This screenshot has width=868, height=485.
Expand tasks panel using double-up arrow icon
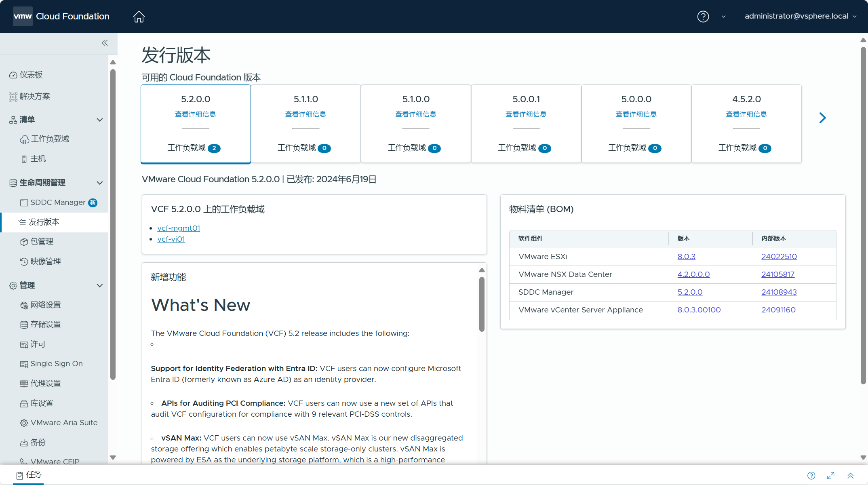[851, 476]
